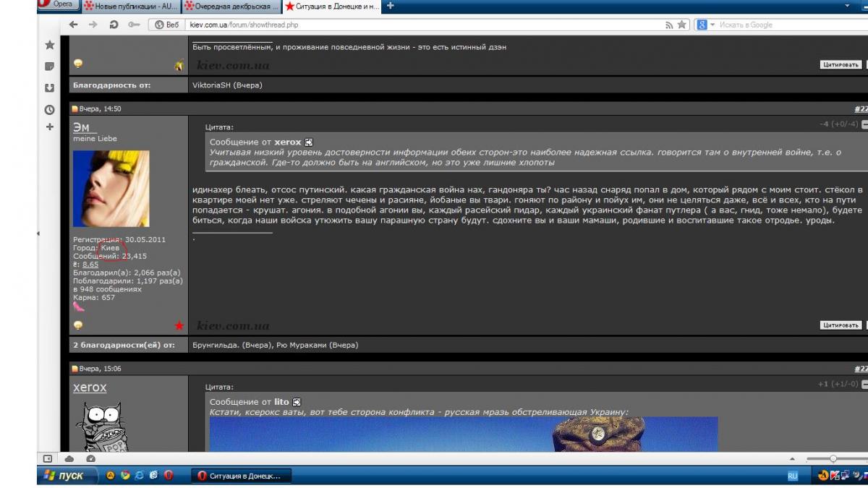The width and height of the screenshot is (868, 488).
Task: Open the post number link for the 14:50 post
Action: point(861,109)
